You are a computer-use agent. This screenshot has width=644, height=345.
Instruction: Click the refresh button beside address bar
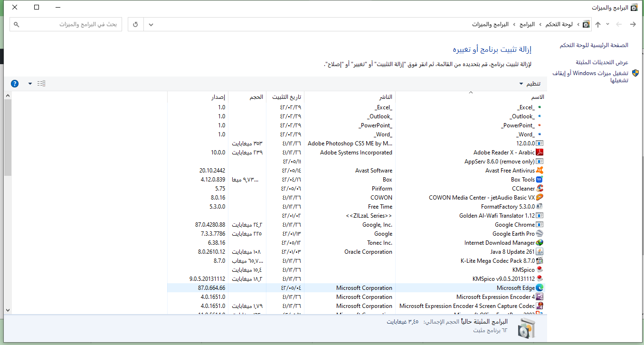point(136,24)
